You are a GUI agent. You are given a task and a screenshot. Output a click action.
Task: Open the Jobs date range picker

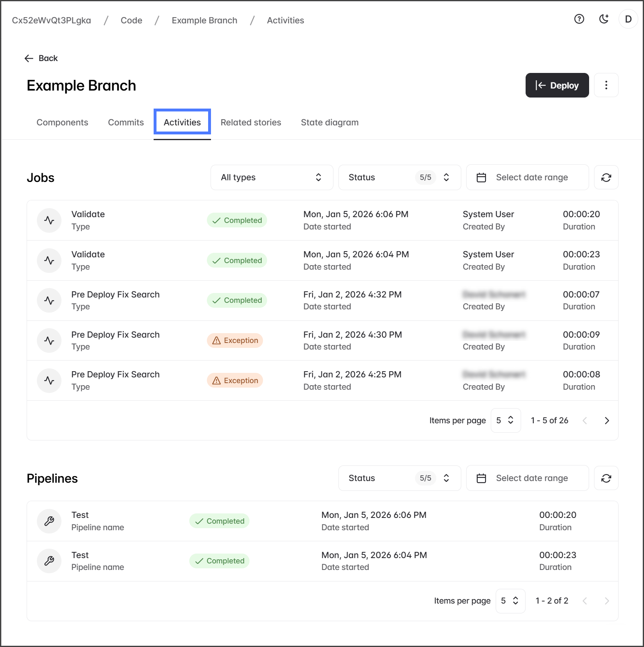coord(527,177)
